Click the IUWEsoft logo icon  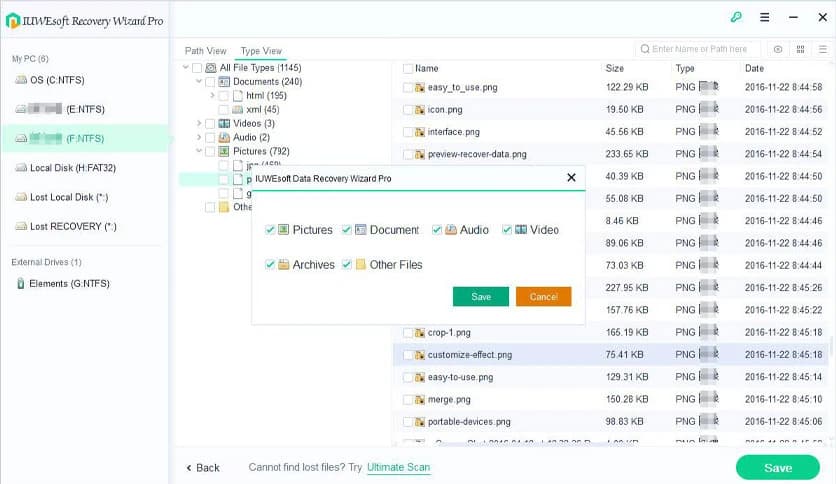point(12,21)
